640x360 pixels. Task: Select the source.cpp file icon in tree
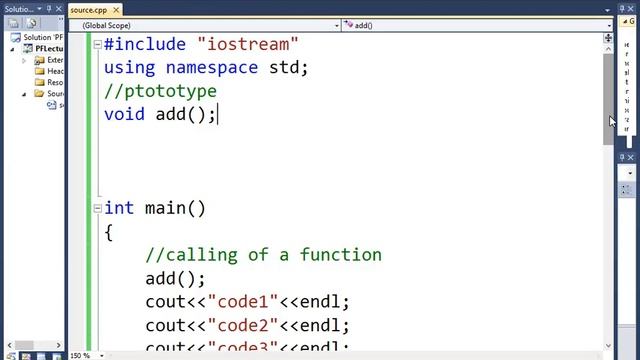point(51,105)
